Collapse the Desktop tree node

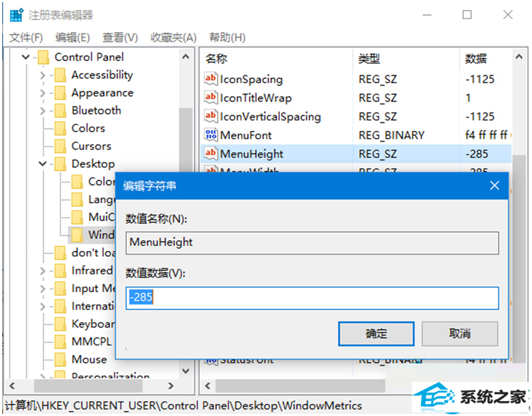(43, 164)
